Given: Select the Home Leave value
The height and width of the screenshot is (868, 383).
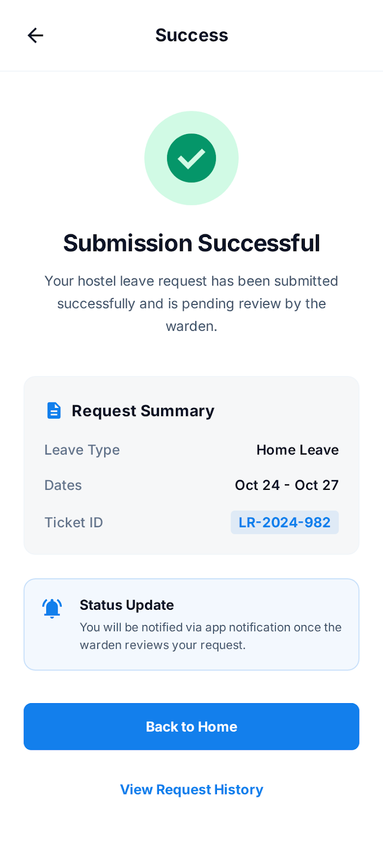Looking at the screenshot, I should tap(297, 450).
